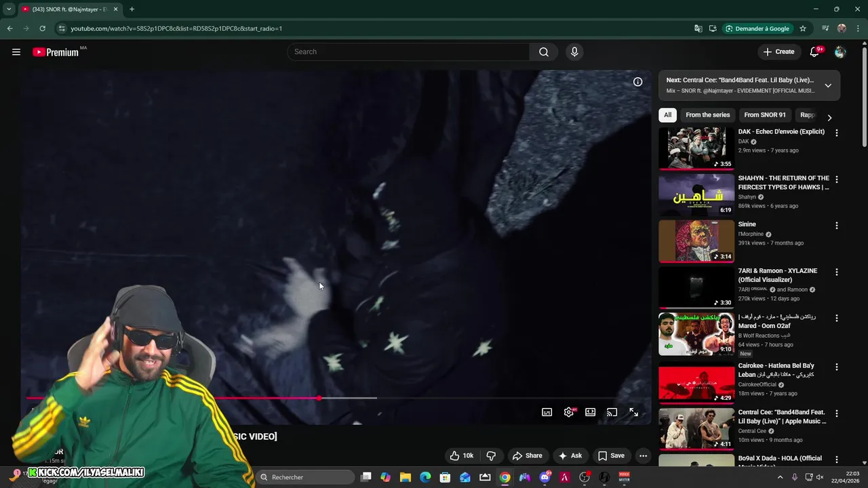Screen dimensions: 868x488
Task: Open SHAHYN Return of the Hawks thumbnail
Action: (x=696, y=195)
